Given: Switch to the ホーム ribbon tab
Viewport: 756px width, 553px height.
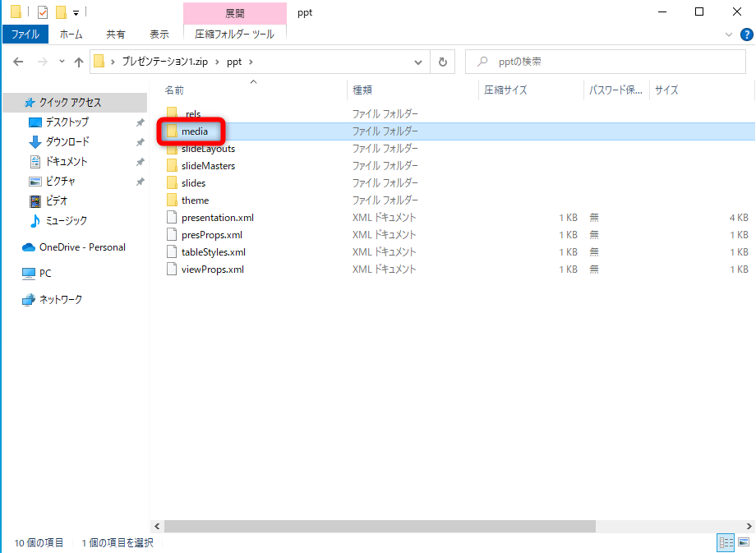Looking at the screenshot, I should tap(71, 35).
